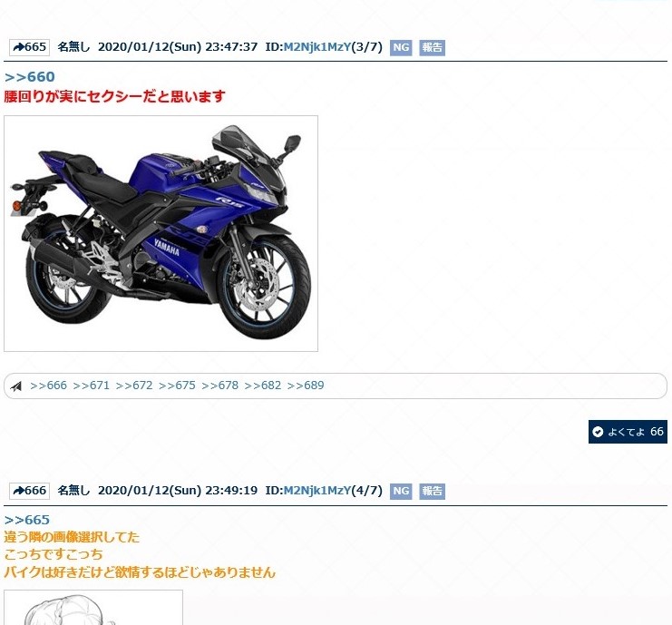Follow the >>660 anchor link
The height and width of the screenshot is (625, 672).
click(30, 77)
